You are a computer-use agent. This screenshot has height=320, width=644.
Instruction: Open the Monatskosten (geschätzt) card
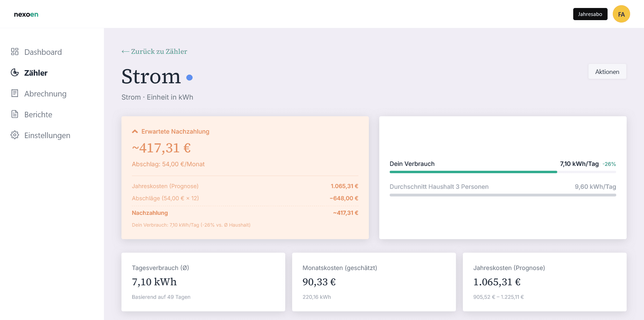point(374,282)
